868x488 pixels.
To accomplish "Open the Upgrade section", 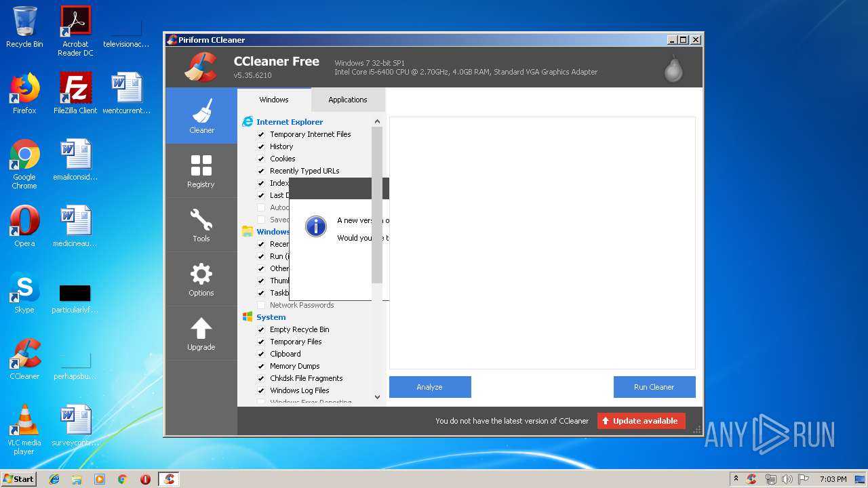I will 201,333.
